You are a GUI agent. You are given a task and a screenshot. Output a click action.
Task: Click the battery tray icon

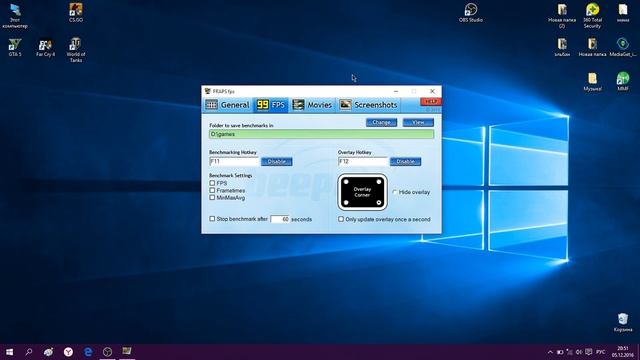coord(560,352)
